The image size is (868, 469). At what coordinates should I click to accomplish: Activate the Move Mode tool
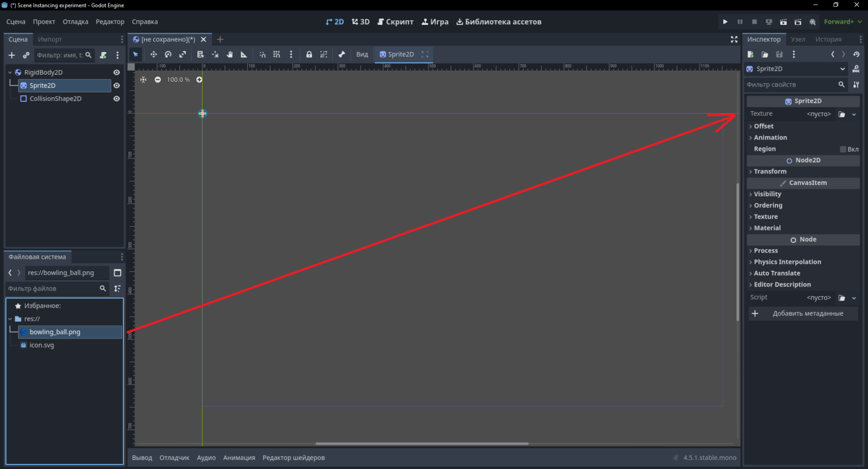tap(153, 54)
